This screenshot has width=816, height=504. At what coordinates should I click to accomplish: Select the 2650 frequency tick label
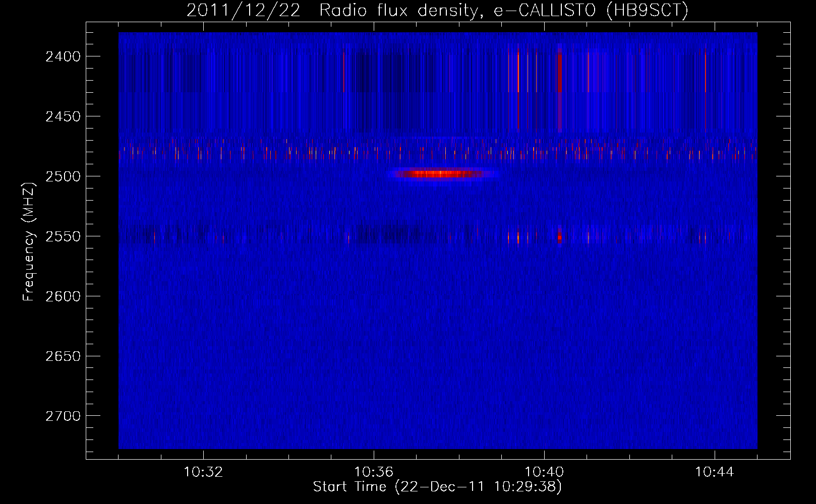point(63,356)
